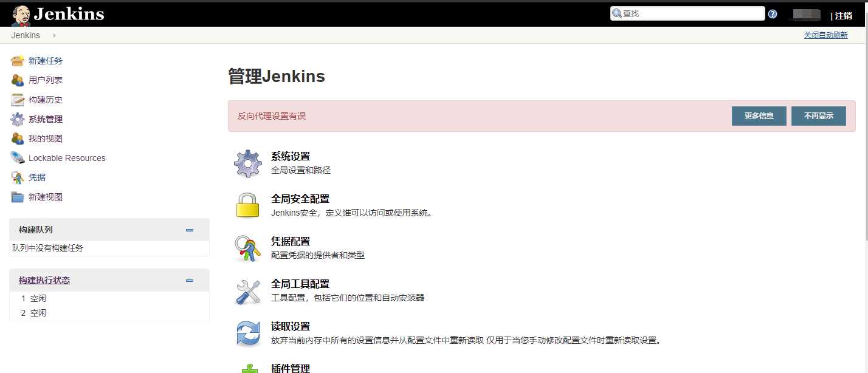Focus the 查找 search field
868x373 pixels.
[x=687, y=13]
